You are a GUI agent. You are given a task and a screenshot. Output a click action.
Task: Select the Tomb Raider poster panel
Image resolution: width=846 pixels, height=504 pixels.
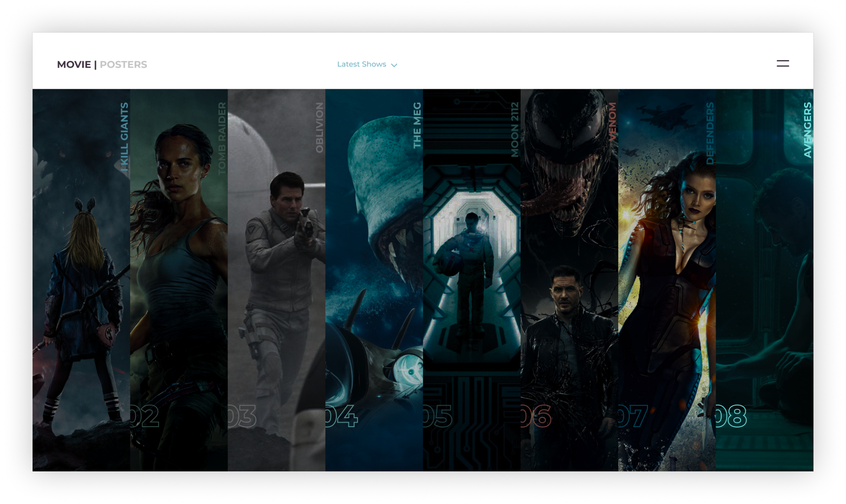pyautogui.click(x=179, y=280)
